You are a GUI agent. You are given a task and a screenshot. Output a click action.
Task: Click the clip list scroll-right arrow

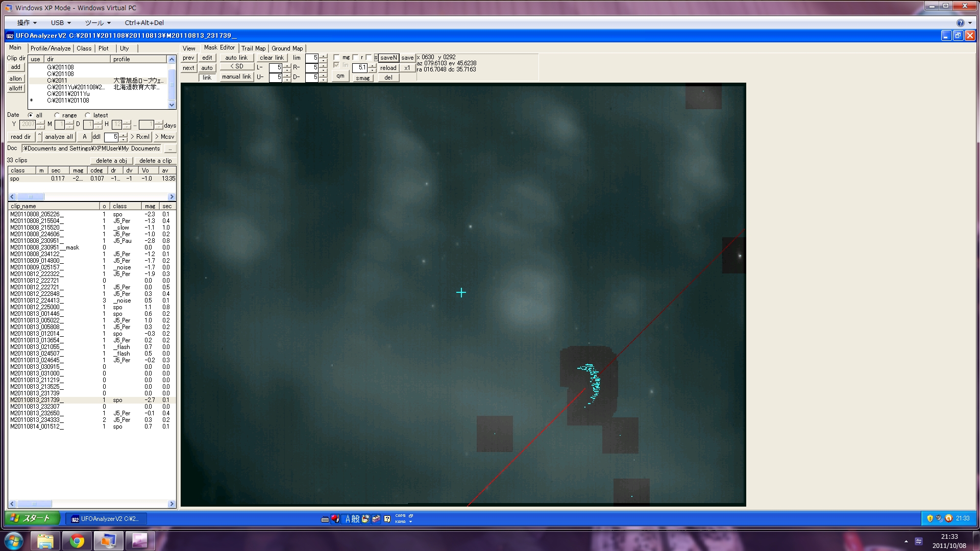pyautogui.click(x=172, y=504)
